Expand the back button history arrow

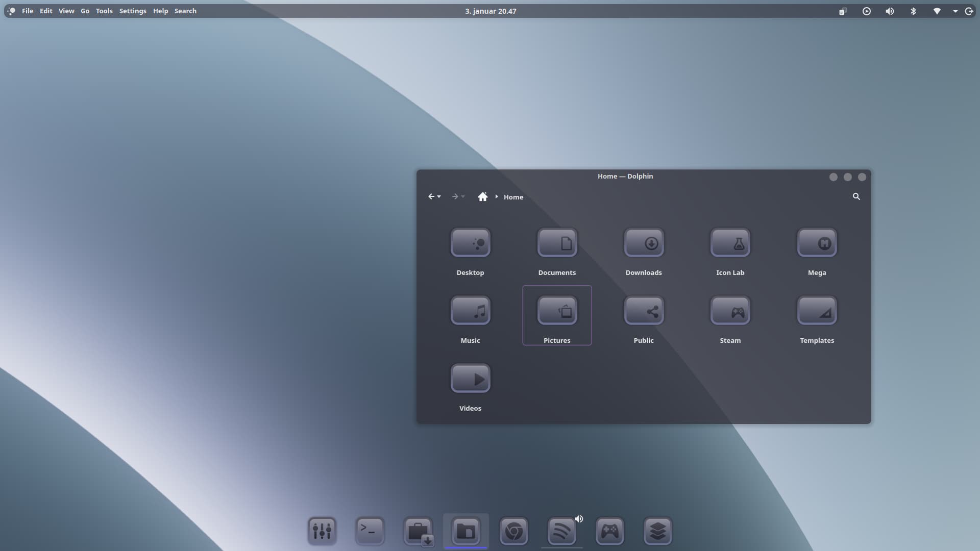[439, 197]
